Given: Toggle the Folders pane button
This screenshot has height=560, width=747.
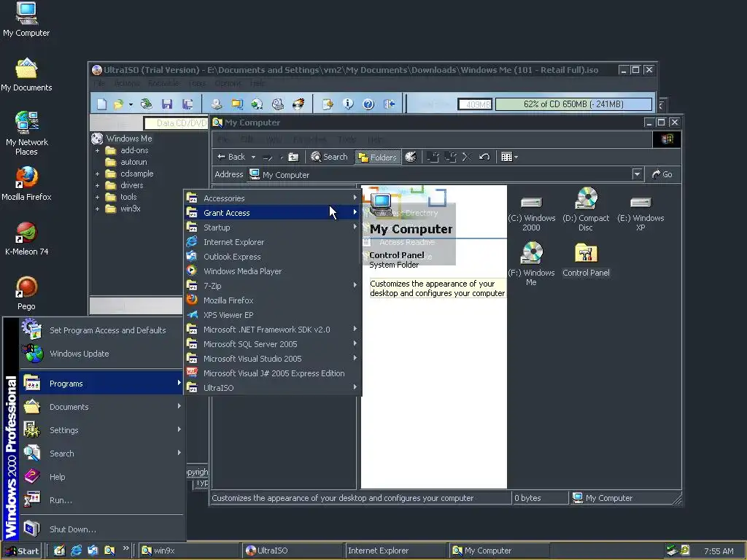Looking at the screenshot, I should pos(377,157).
